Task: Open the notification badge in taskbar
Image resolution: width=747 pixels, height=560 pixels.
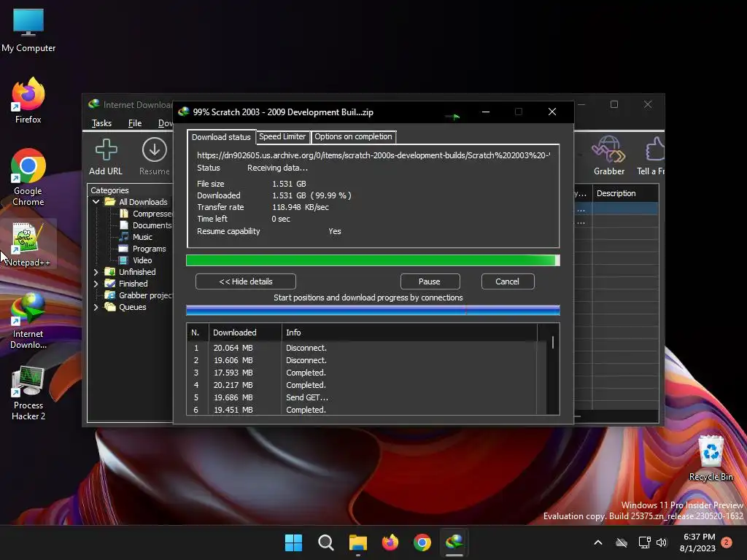Action: point(727,542)
